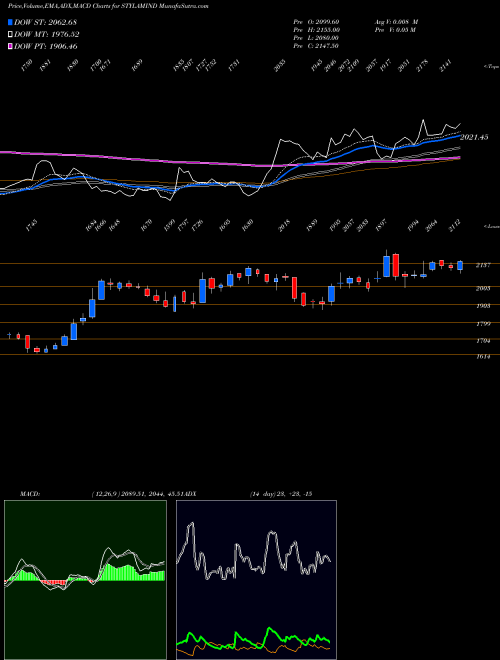The width and height of the screenshot is (500, 660).
Task: Click inside the ADX indicator panel
Action: (256, 580)
